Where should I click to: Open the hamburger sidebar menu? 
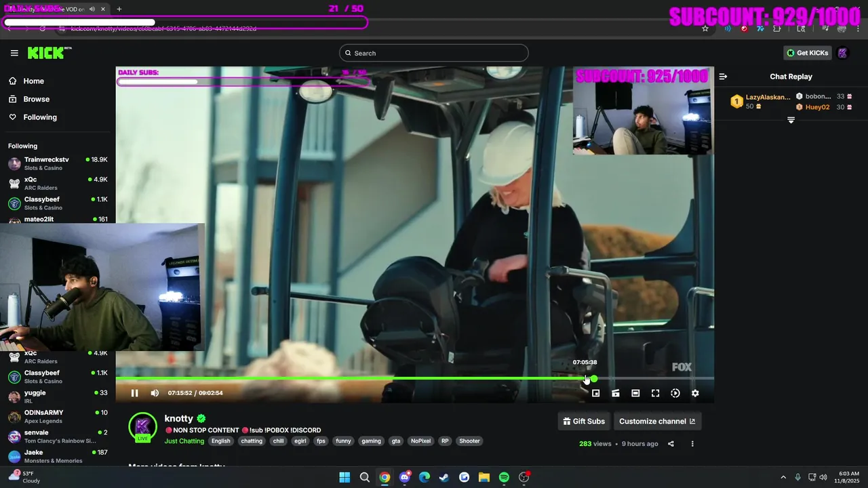pyautogui.click(x=14, y=53)
